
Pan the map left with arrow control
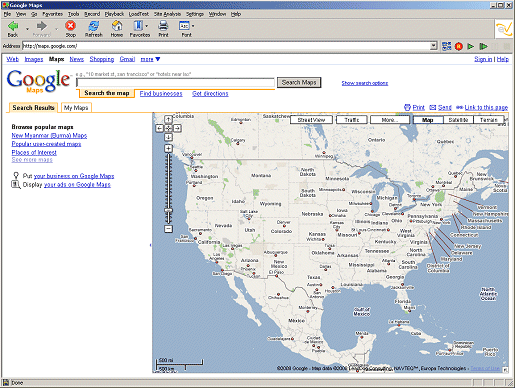pos(160,128)
